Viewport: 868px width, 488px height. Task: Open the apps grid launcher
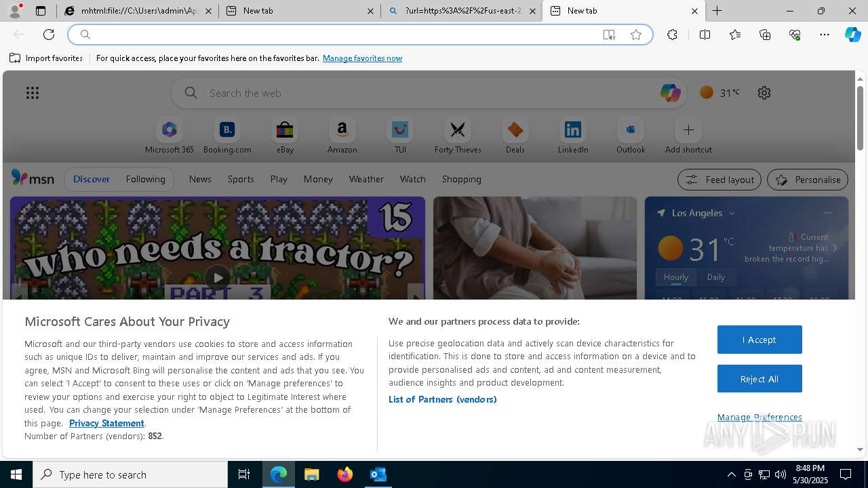(x=33, y=93)
